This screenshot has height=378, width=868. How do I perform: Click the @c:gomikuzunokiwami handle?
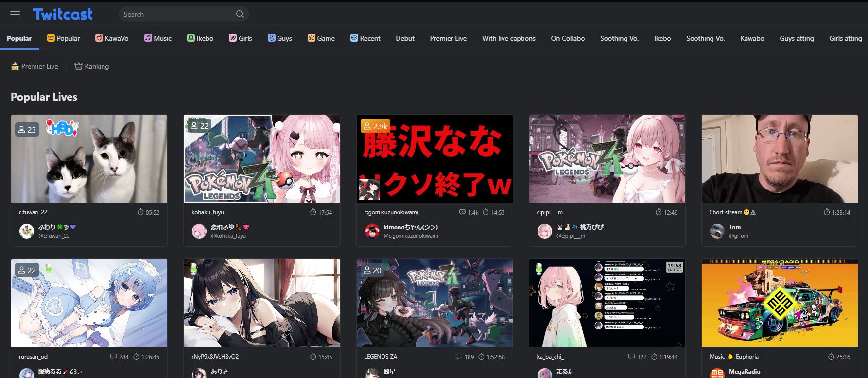coord(411,236)
